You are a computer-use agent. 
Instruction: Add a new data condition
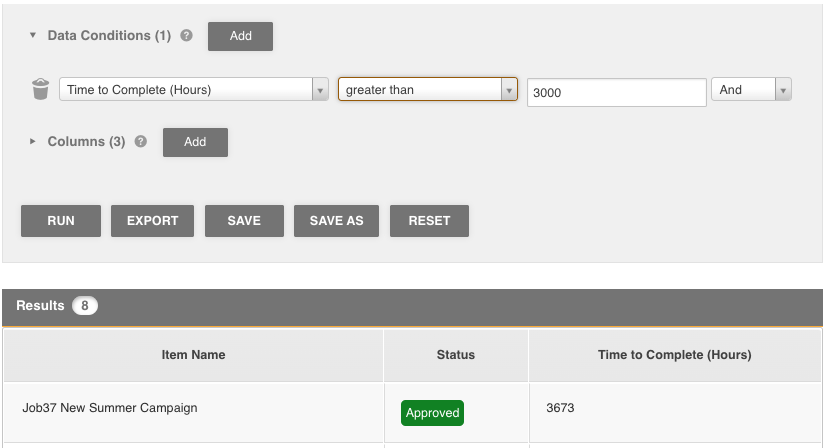coord(240,36)
